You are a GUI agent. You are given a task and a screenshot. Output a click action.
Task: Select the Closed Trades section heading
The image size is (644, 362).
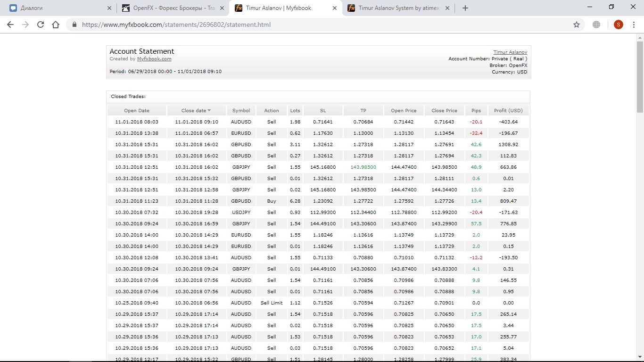click(128, 97)
